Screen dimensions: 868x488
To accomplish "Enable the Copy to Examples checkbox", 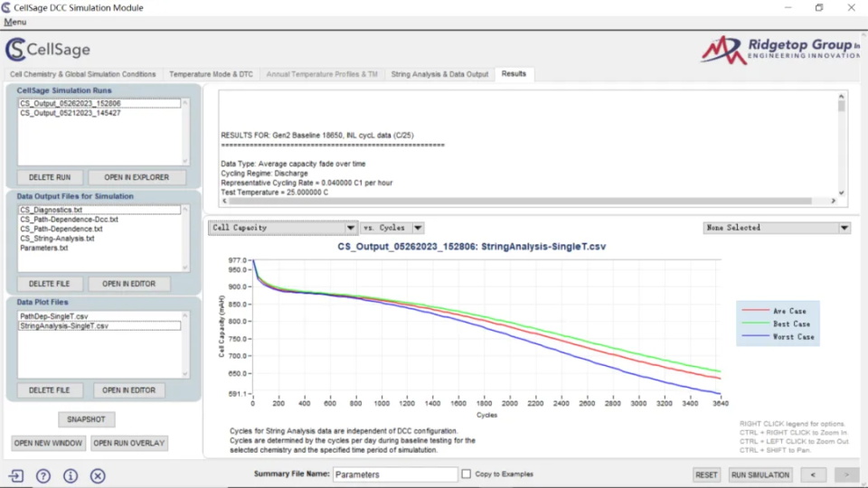I will (x=467, y=474).
